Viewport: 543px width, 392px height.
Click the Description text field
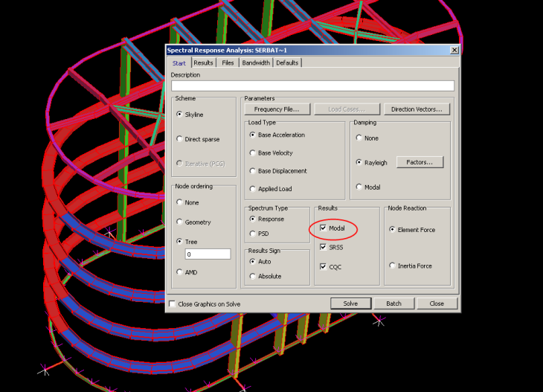click(x=312, y=86)
